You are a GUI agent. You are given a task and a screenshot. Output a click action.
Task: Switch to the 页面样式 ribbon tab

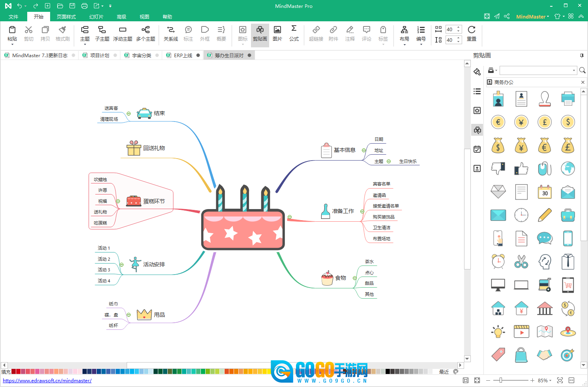coord(66,17)
